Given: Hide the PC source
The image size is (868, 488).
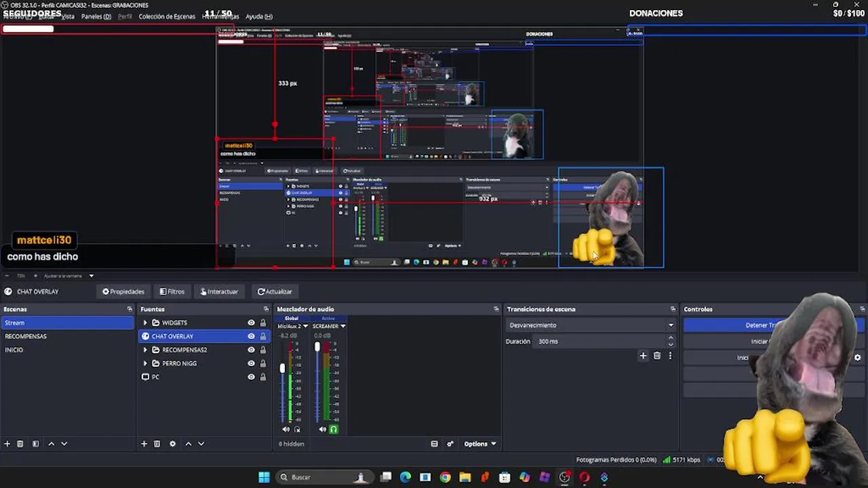Looking at the screenshot, I should 251,377.
